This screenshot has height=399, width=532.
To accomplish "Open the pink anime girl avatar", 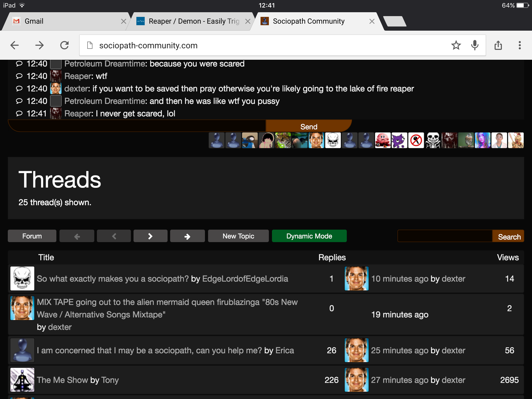I will [x=266, y=140].
